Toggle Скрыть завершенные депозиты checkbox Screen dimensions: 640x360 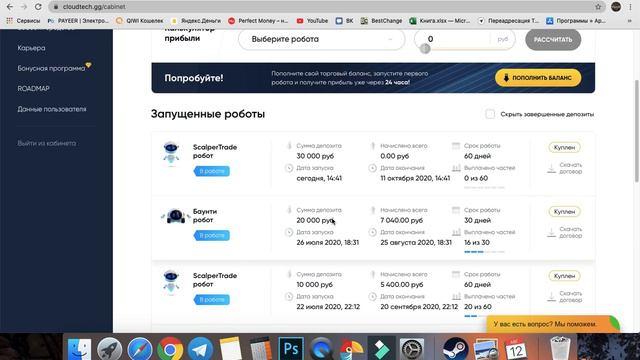pyautogui.click(x=490, y=114)
